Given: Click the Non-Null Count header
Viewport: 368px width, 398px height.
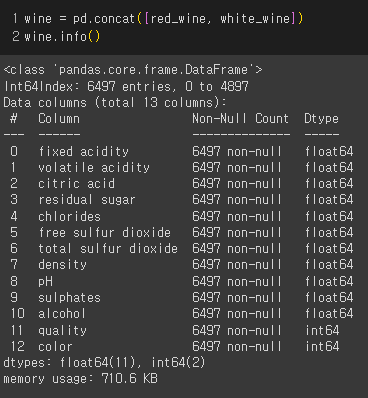Looking at the screenshot, I should pyautogui.click(x=240, y=118).
